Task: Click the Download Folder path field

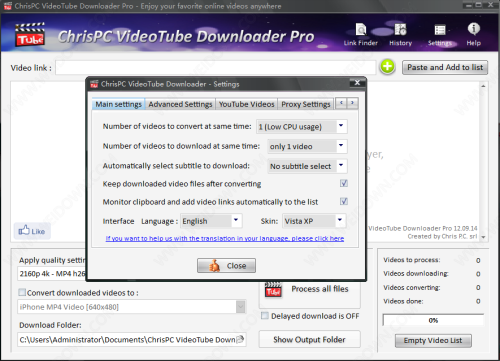Action: click(132, 340)
